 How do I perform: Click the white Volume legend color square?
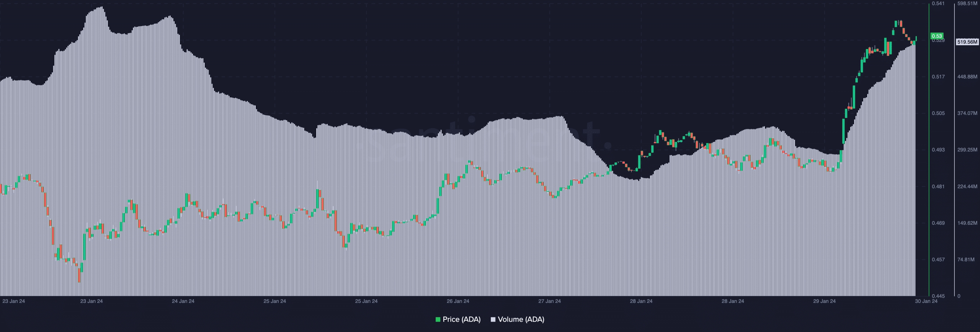[493, 319]
